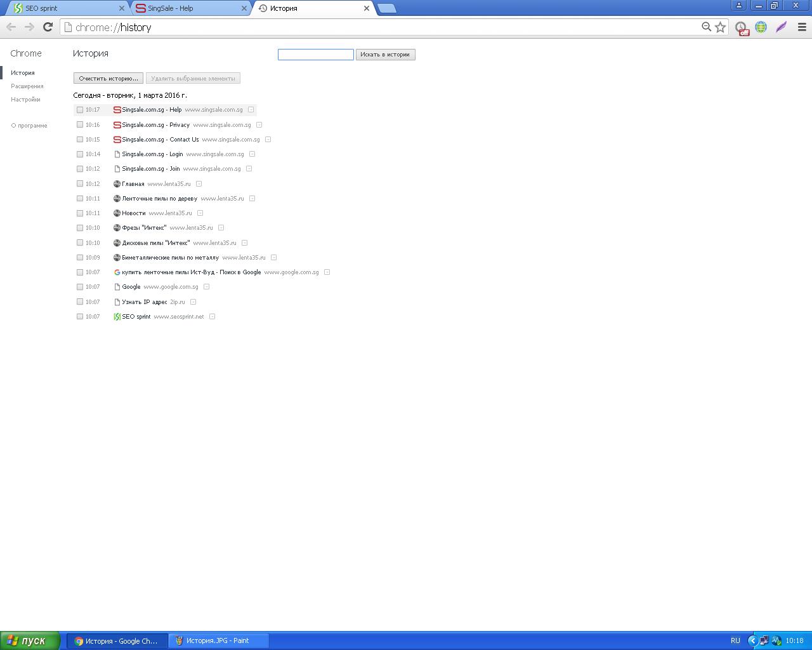Click the Singsale favicon in the Help row
Screen dimensions: 812x650
[117, 110]
